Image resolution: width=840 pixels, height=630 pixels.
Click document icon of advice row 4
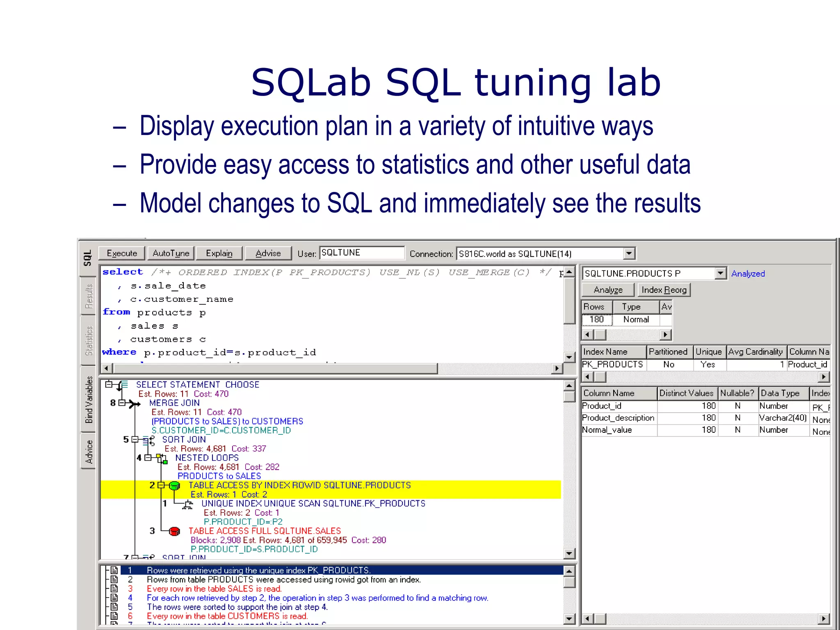pyautogui.click(x=114, y=598)
